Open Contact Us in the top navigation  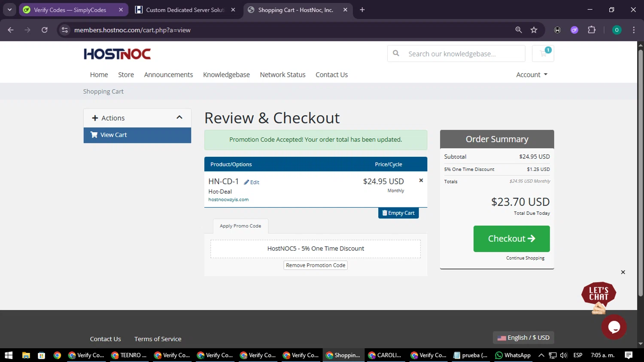[331, 75]
